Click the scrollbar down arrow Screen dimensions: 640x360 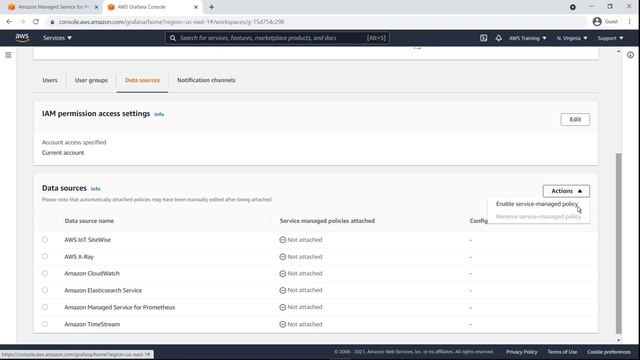(618, 340)
